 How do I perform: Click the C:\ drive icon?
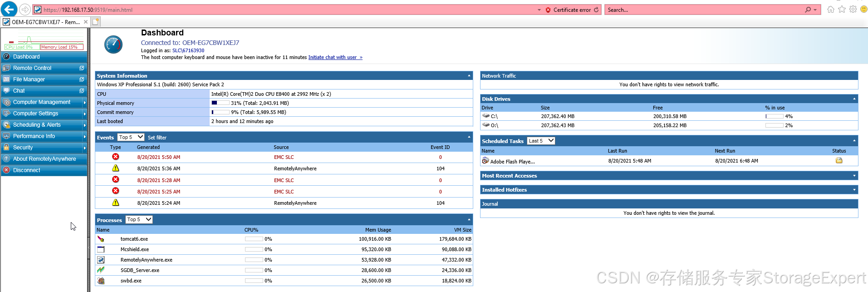pos(486,116)
